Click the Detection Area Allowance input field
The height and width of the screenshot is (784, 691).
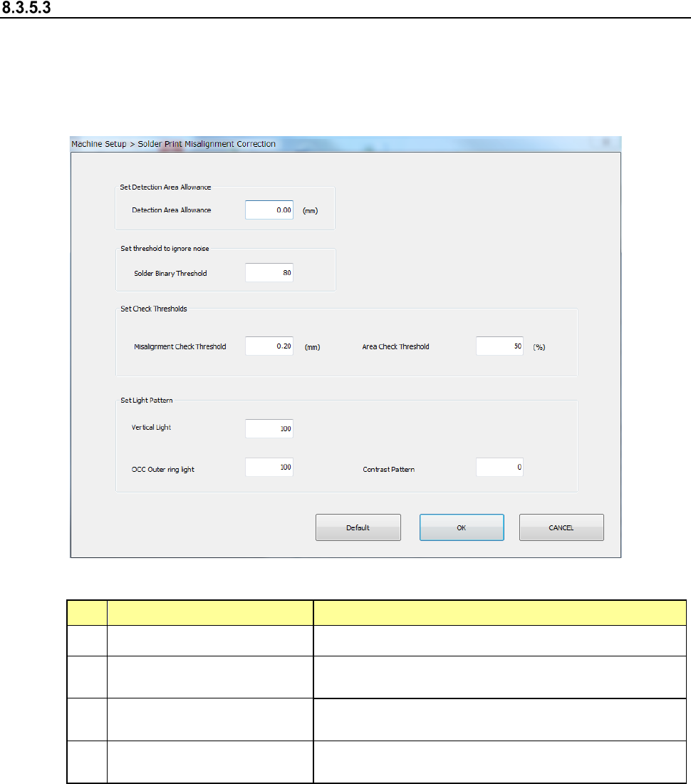[269, 210]
